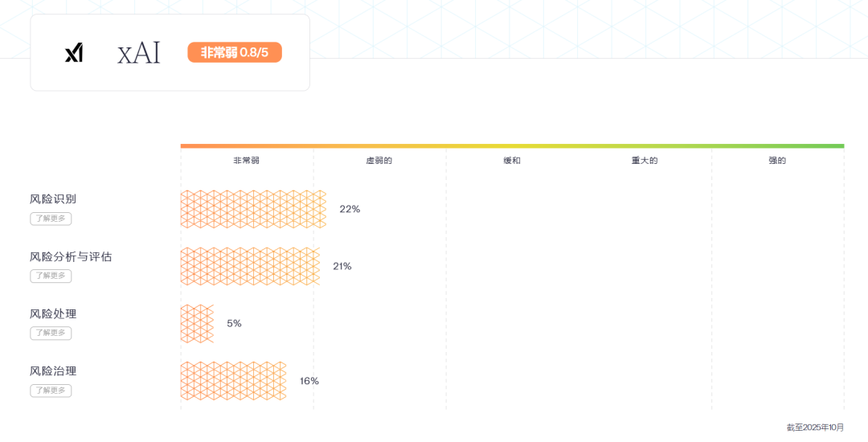Click the 非常弱 scale column header
Viewport: 868px width, 442px height.
point(246,161)
